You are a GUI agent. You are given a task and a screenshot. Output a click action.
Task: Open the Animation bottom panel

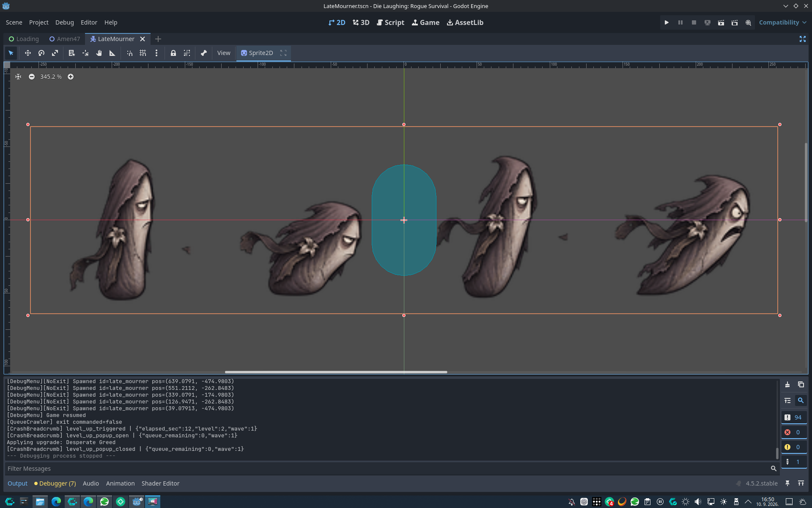[120, 483]
